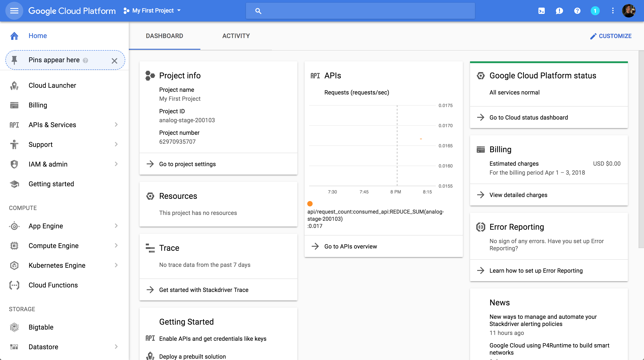Select the Dashboard tab
Image resolution: width=644 pixels, height=360 pixels.
(164, 36)
